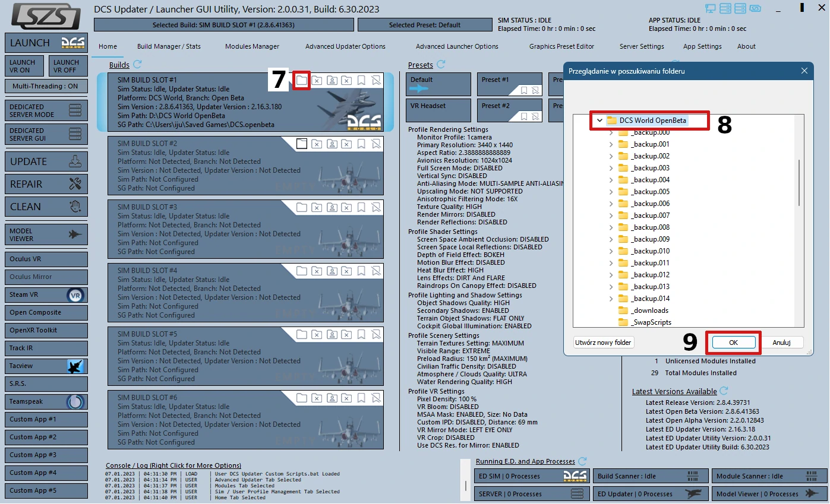Select the Default preset

[x=438, y=84]
